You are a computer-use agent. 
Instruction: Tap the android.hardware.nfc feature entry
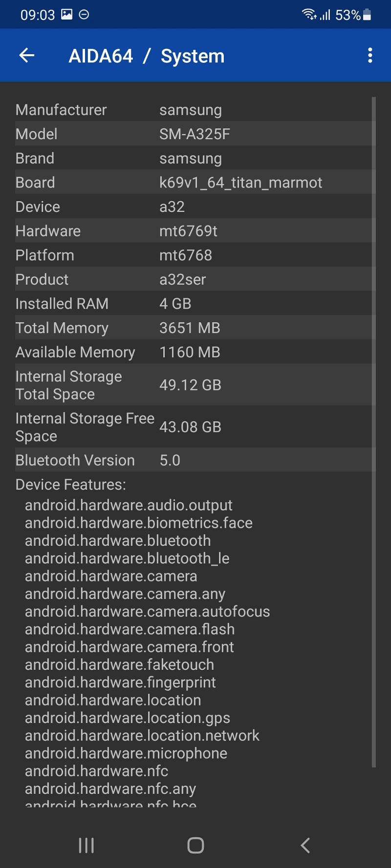96,771
